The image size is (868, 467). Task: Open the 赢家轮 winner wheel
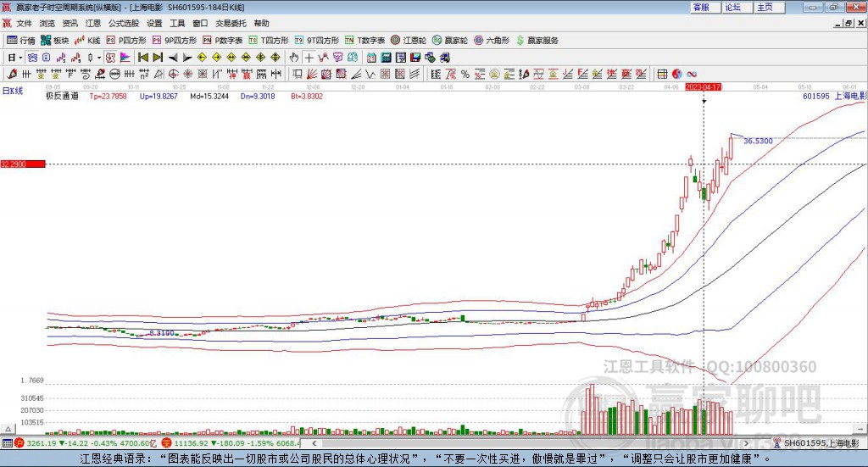[x=450, y=41]
